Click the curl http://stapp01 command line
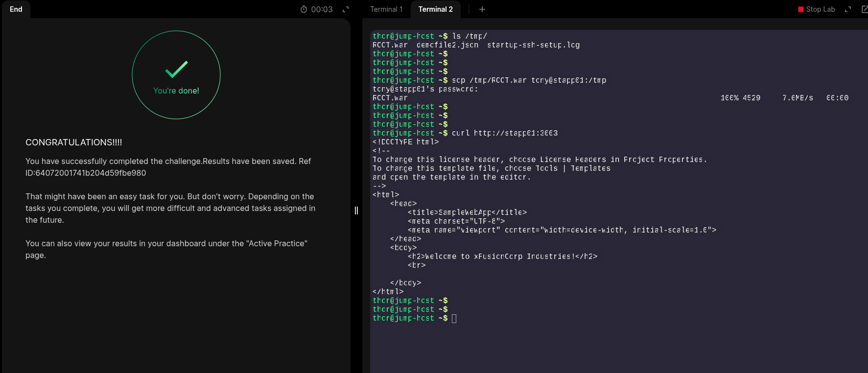This screenshot has width=868, height=373. [x=504, y=133]
